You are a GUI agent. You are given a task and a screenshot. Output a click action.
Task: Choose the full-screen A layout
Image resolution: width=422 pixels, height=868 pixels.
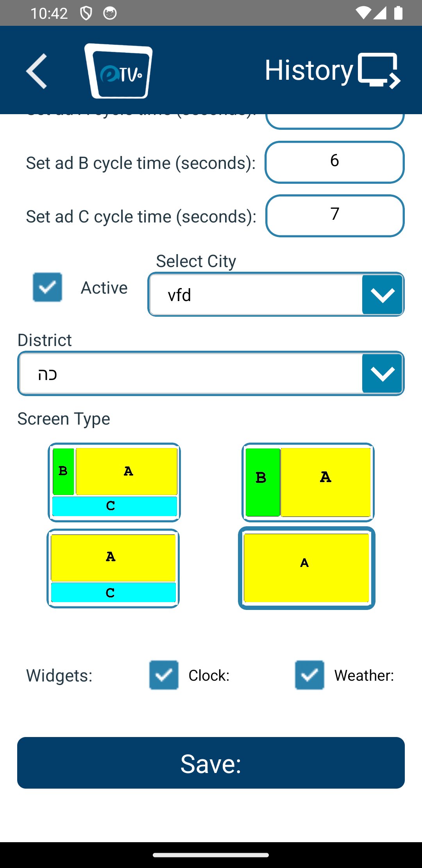tap(307, 568)
